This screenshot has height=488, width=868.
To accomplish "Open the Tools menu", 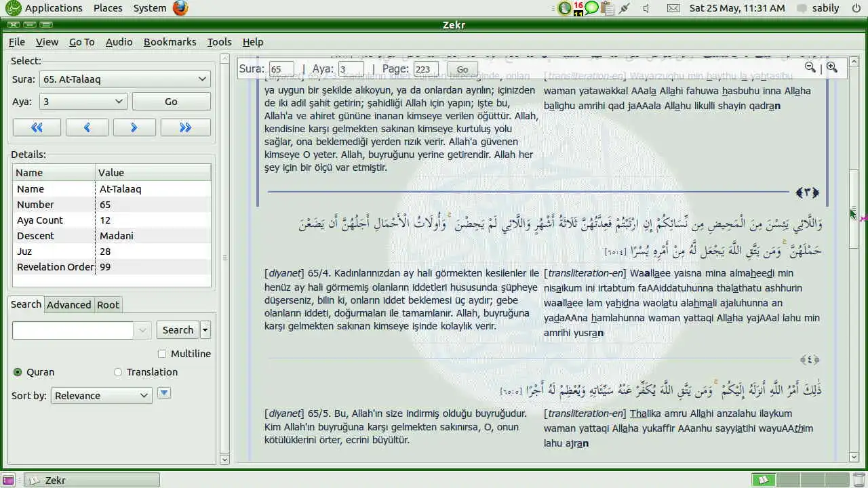I will click(x=219, y=42).
